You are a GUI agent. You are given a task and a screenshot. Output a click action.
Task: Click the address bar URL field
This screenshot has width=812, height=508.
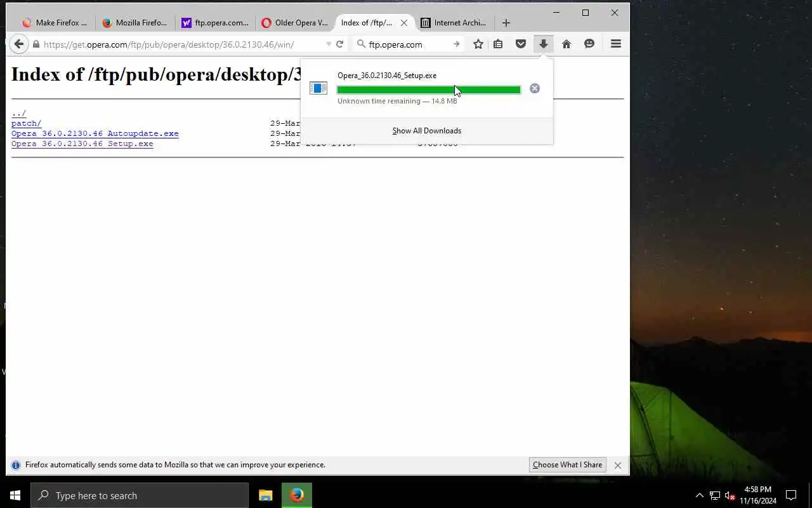point(181,44)
